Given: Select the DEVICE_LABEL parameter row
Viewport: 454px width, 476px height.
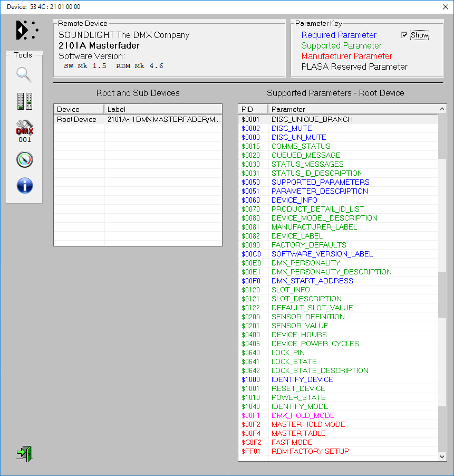Looking at the screenshot, I should (x=298, y=236).
